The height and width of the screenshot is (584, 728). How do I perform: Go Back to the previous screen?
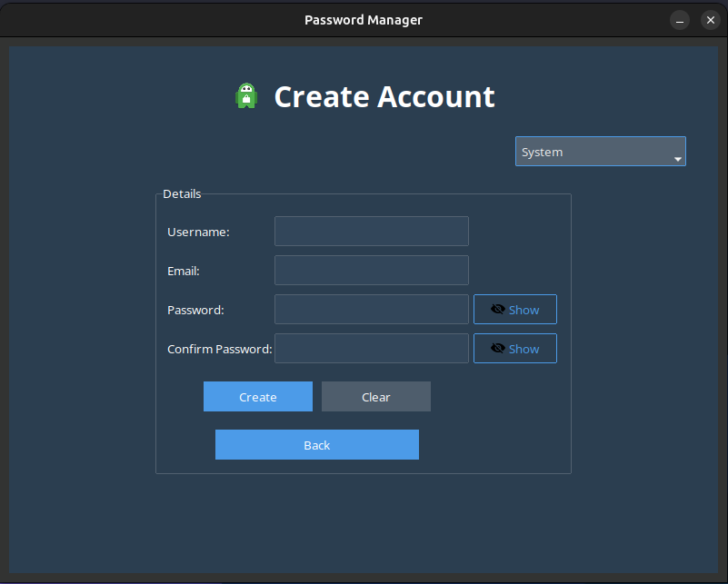pyautogui.click(x=317, y=445)
